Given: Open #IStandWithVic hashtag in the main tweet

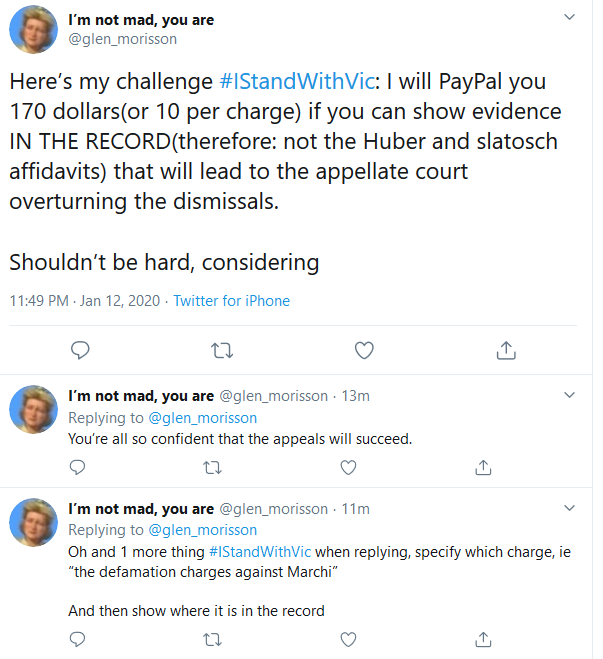Looking at the screenshot, I should click(x=297, y=81).
